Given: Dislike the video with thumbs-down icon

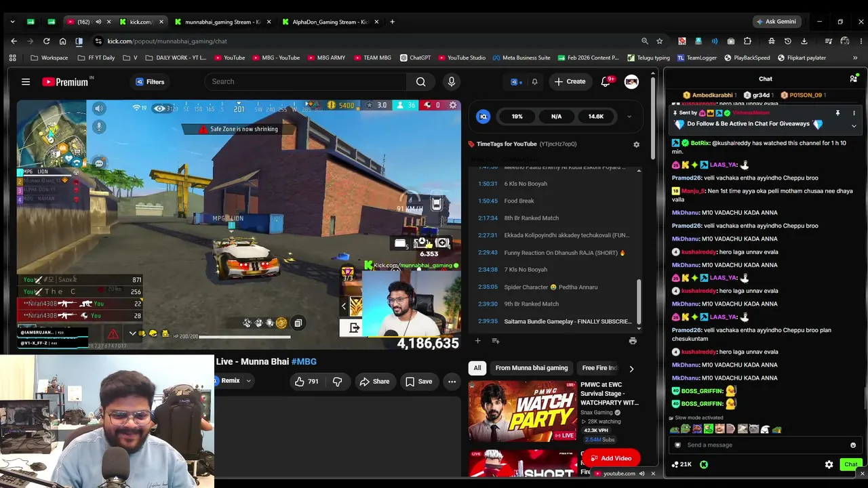Looking at the screenshot, I should coord(337,382).
